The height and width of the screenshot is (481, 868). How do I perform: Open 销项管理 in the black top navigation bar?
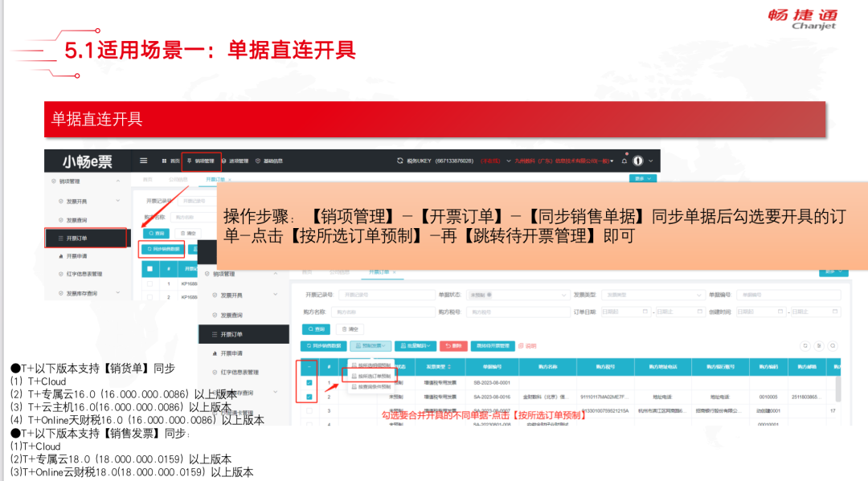tap(201, 161)
